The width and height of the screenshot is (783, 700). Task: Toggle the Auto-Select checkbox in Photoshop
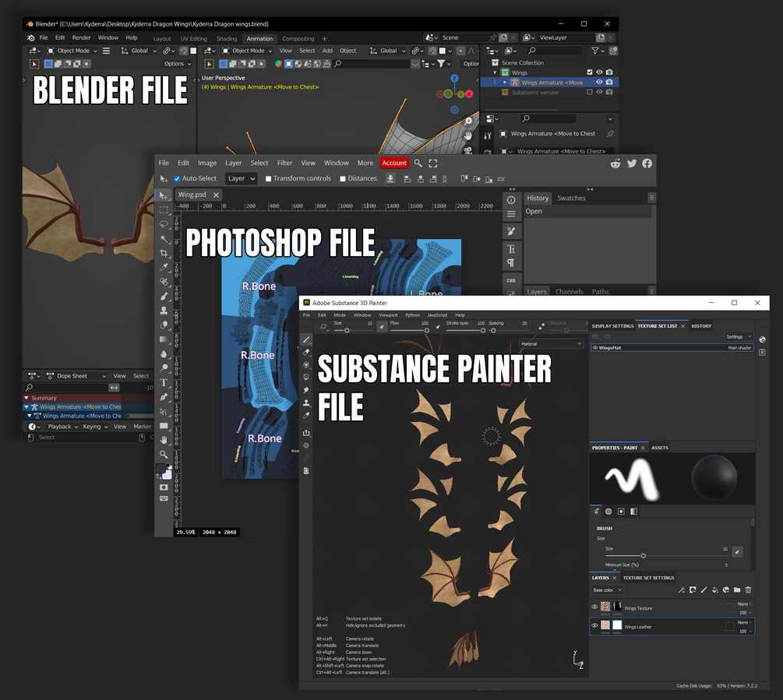point(177,178)
